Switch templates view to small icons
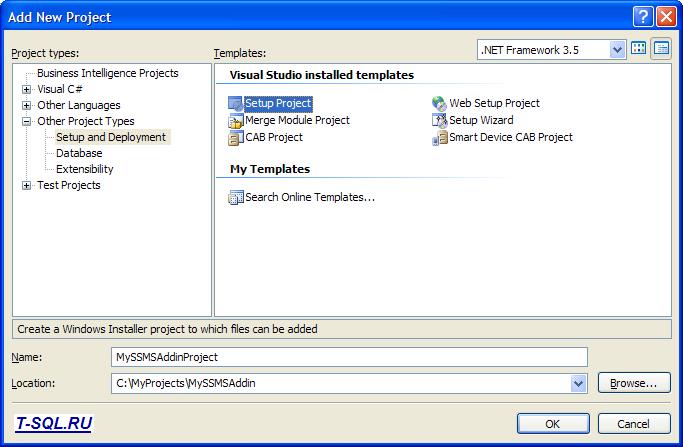This screenshot has width=683, height=447. (661, 49)
